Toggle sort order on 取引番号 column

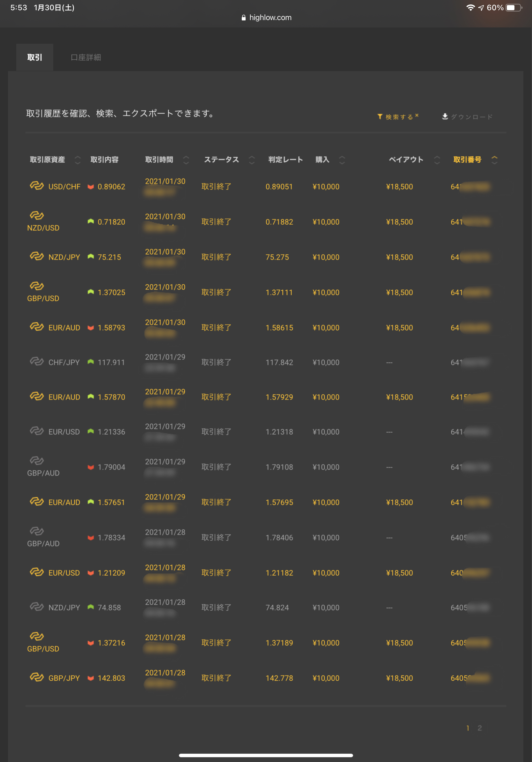coord(494,160)
